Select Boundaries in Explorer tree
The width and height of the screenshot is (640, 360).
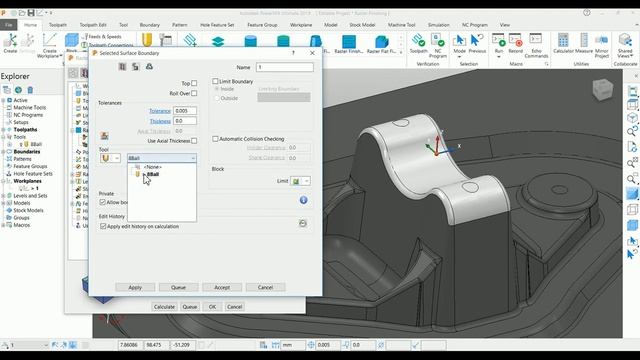tap(27, 152)
